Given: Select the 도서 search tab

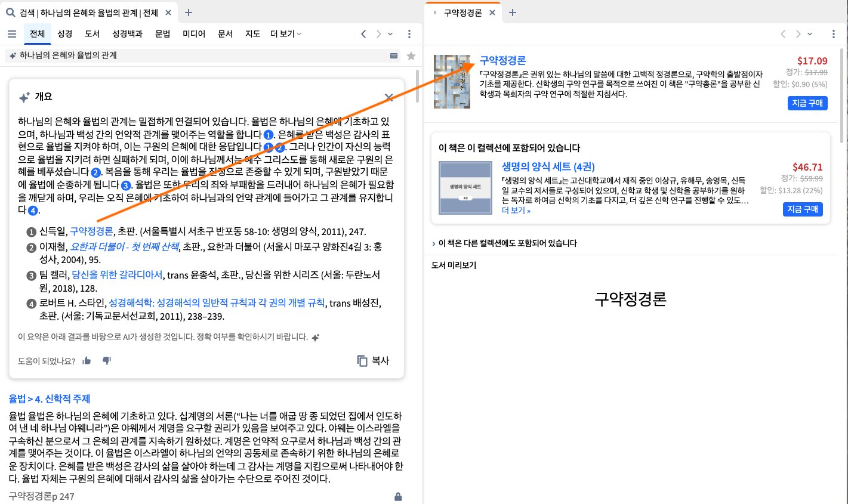Looking at the screenshot, I should [92, 34].
